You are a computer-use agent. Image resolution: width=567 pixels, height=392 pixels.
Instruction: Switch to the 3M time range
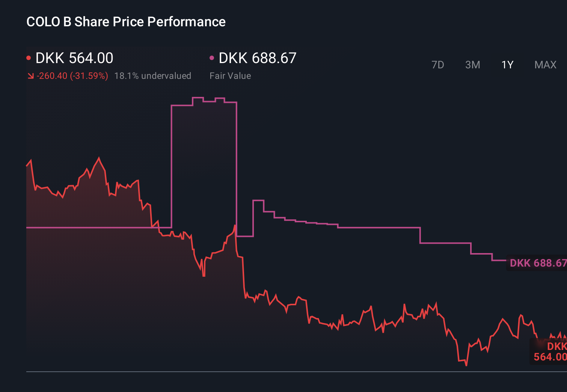(x=472, y=65)
